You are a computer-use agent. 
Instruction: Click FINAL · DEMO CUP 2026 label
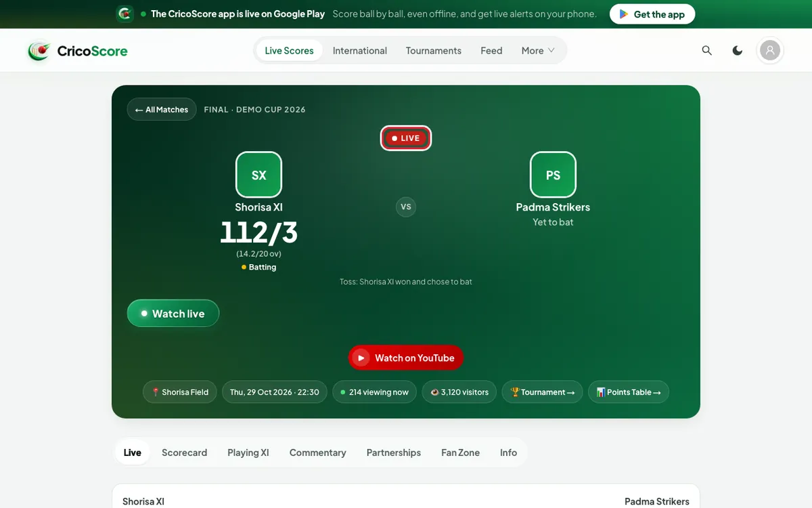pos(255,110)
